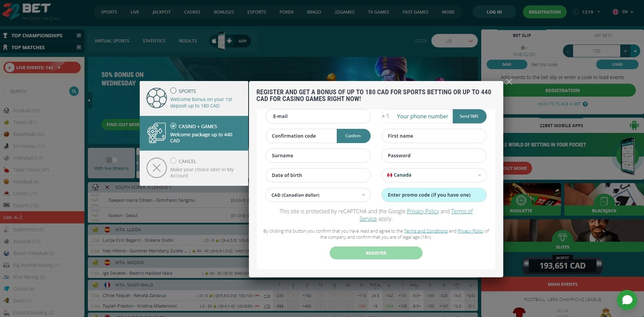This screenshot has height=317, width=644.
Task: Open the ESPORTS menu item
Action: pyautogui.click(x=256, y=12)
